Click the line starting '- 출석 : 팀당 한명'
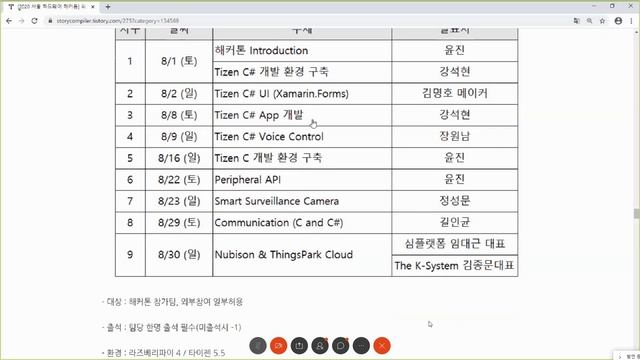 [171, 327]
